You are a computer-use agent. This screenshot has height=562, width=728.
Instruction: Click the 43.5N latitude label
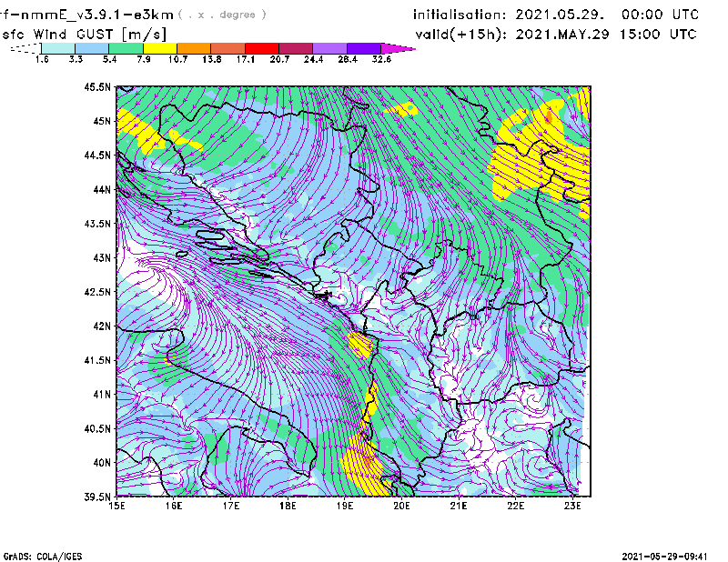coord(97,224)
